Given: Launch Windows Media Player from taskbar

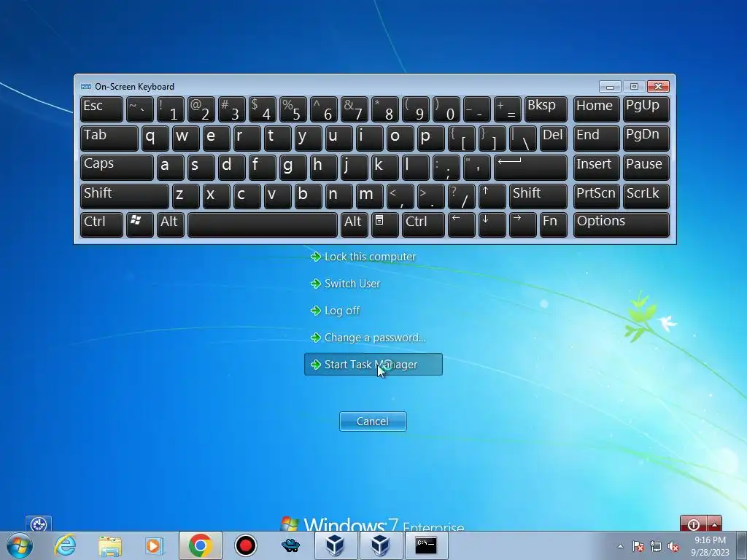Looking at the screenshot, I should point(154,545).
